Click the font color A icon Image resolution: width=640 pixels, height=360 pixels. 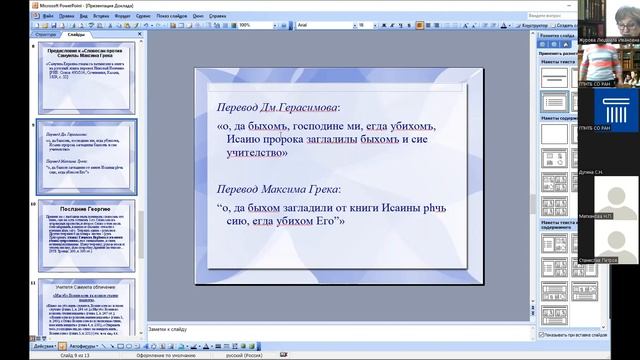[503, 25]
